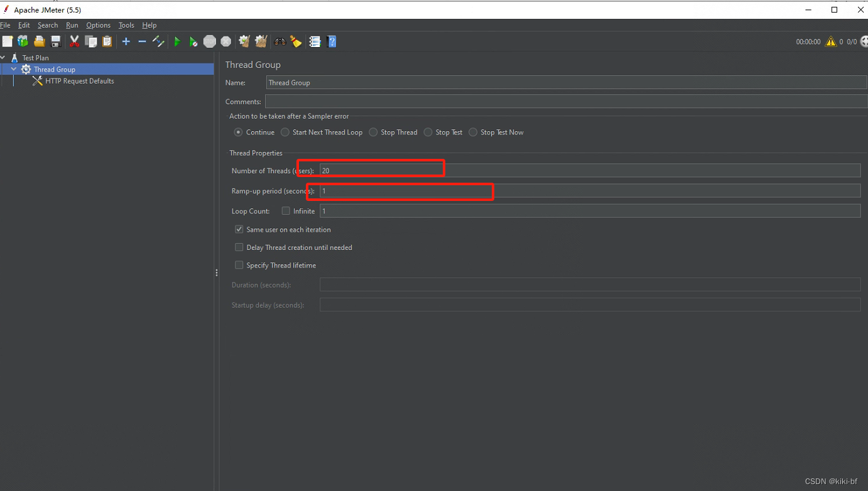Image resolution: width=868 pixels, height=491 pixels.
Task: Click Ramp-up period input field
Action: 590,191
